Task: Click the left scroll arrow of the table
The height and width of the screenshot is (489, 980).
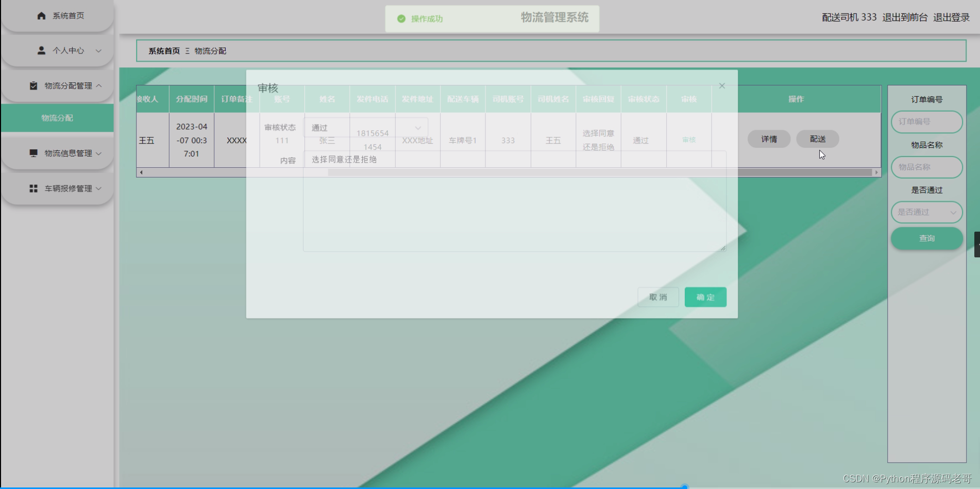Action: (141, 172)
